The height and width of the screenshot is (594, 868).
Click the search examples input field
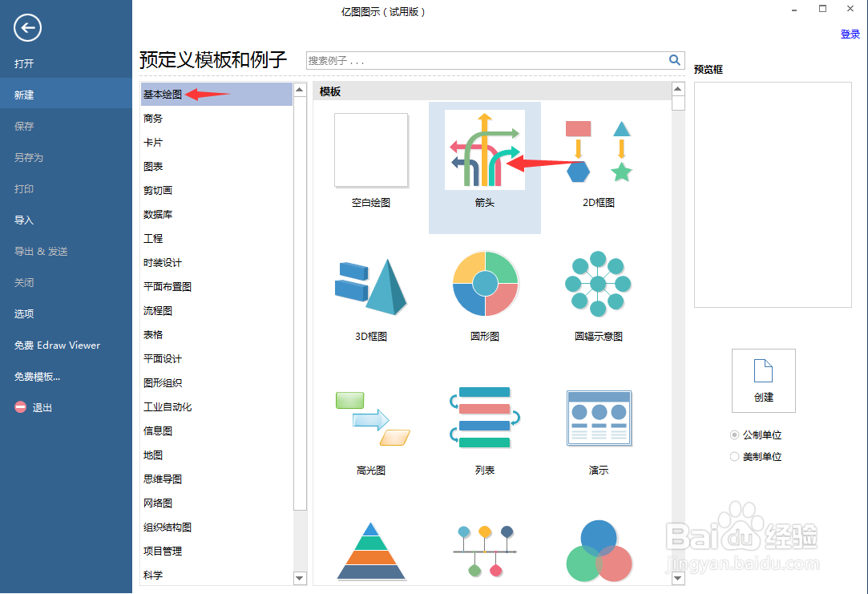tap(487, 60)
